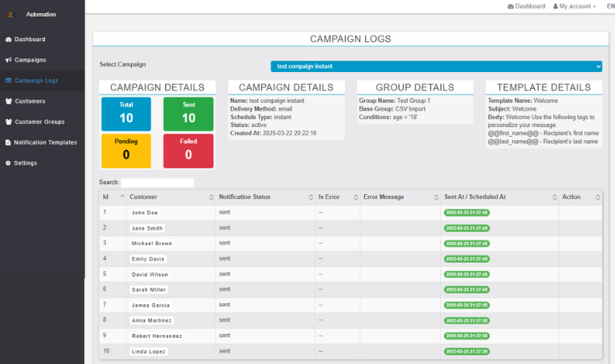This screenshot has height=364, width=615.
Task: Click the green Sent 10 tile
Action: pos(189,114)
